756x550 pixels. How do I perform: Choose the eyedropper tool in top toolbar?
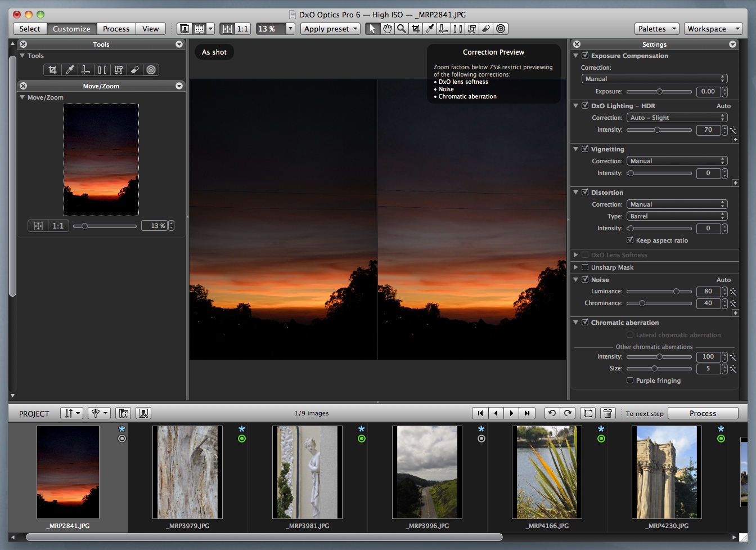coord(430,29)
